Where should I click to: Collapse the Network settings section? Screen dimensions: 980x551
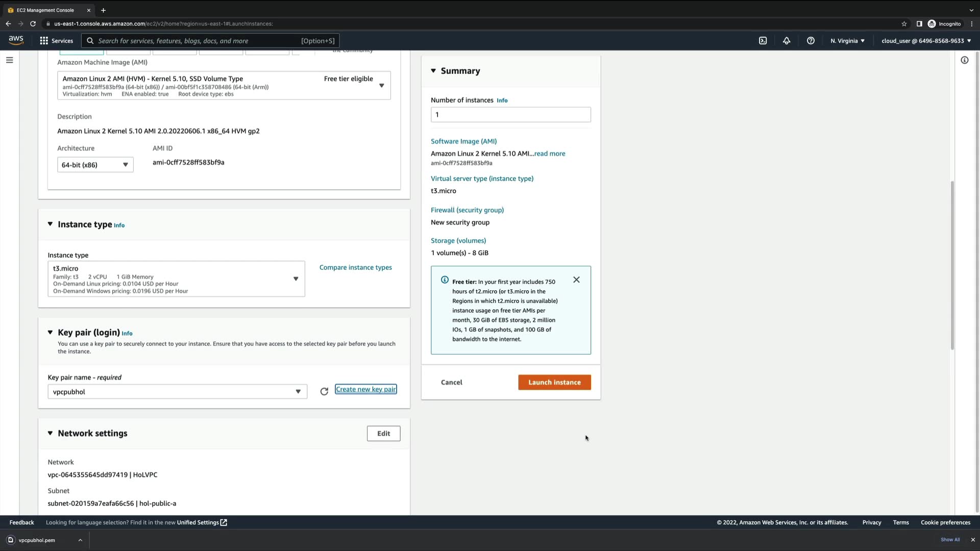(x=50, y=433)
